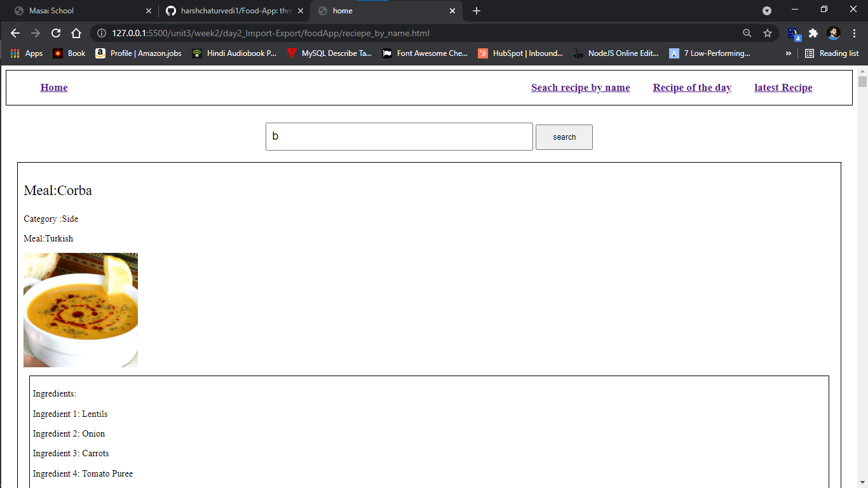Open site information icon in address bar
Viewport: 868px width, 488px height.
coord(102,33)
